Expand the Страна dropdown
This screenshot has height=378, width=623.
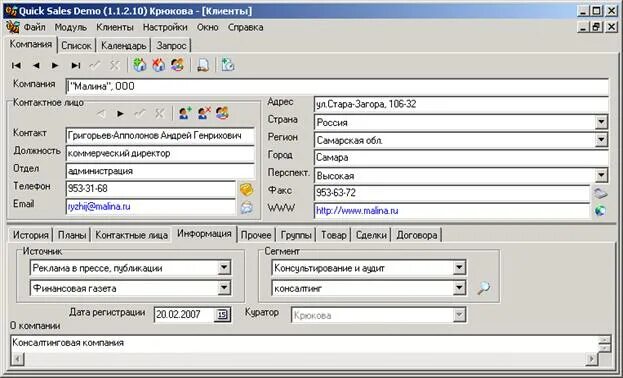click(x=602, y=122)
